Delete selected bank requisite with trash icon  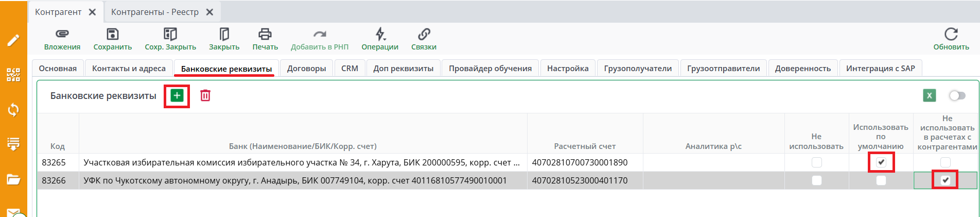(205, 95)
